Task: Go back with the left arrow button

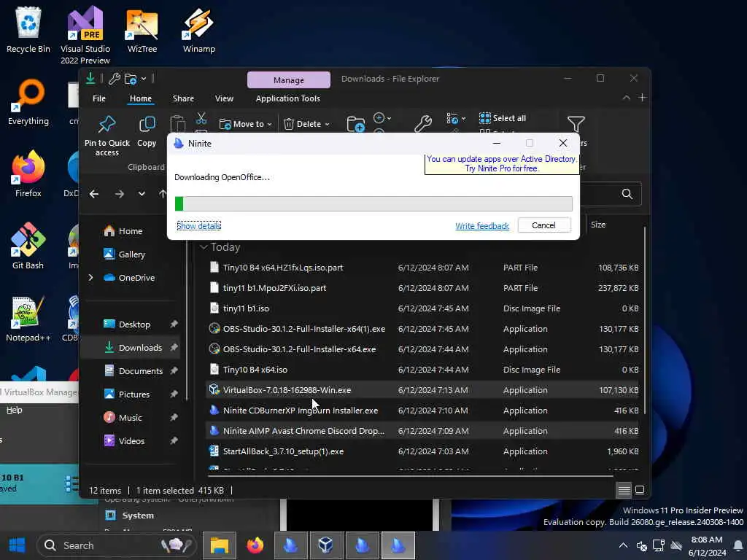Action: point(94,194)
